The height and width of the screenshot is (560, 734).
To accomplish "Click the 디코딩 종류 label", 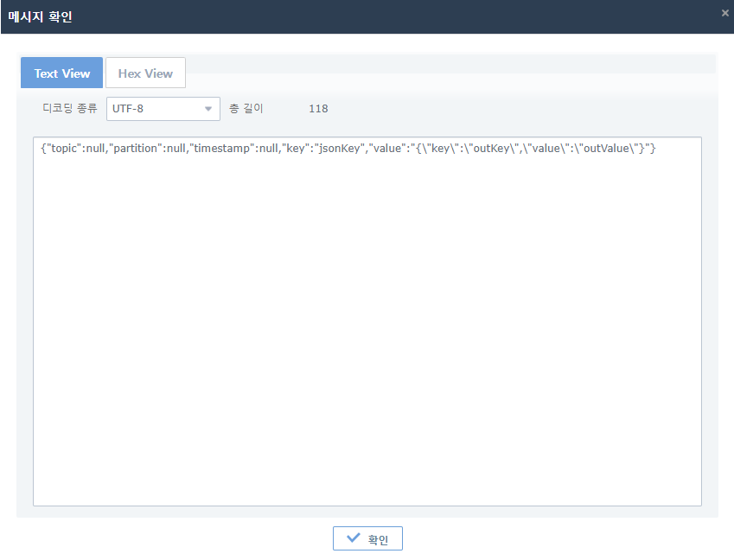I will tap(70, 109).
